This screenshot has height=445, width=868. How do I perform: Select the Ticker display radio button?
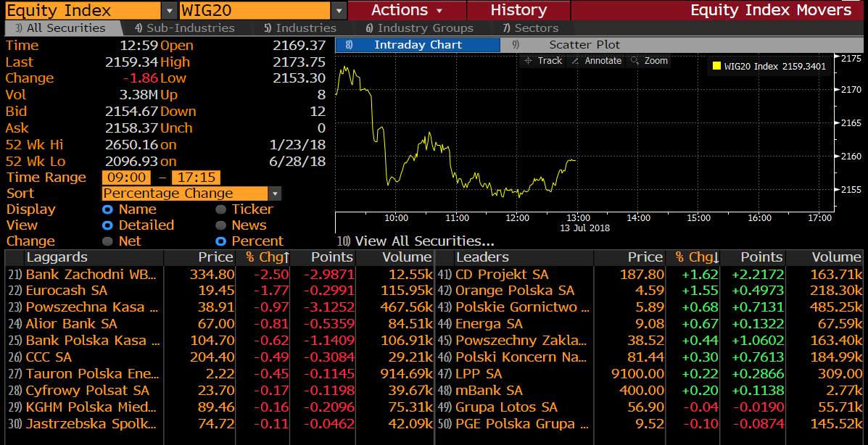(221, 209)
